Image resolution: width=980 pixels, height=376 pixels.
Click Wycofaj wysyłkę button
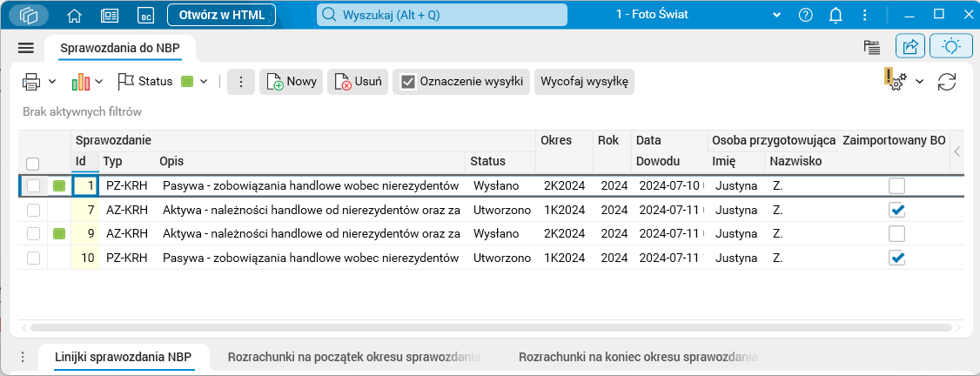[584, 82]
